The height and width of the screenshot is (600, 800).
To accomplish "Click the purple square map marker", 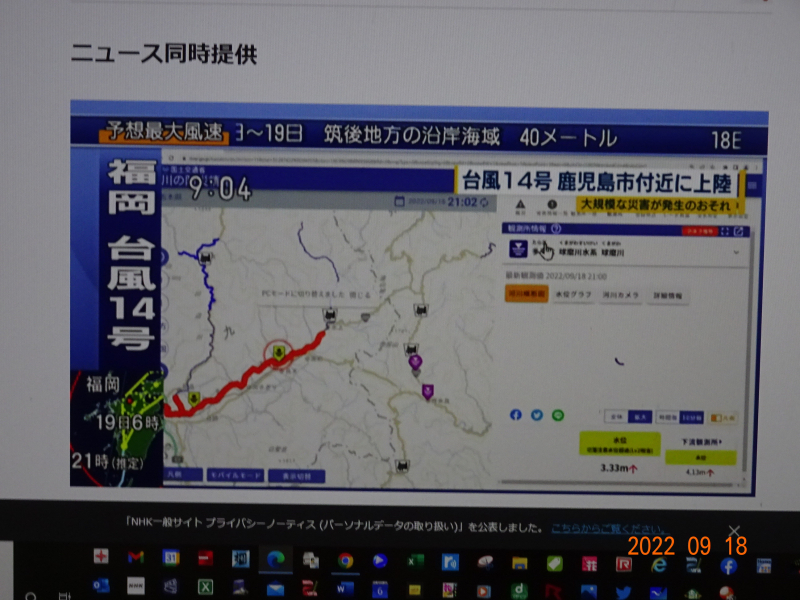I will (428, 391).
